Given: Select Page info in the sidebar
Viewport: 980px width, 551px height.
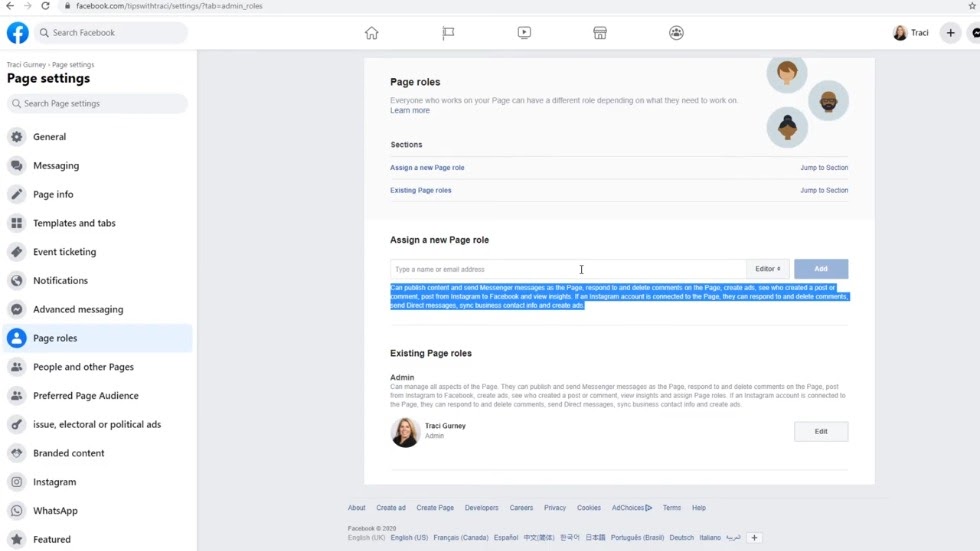Looking at the screenshot, I should 98,194.
